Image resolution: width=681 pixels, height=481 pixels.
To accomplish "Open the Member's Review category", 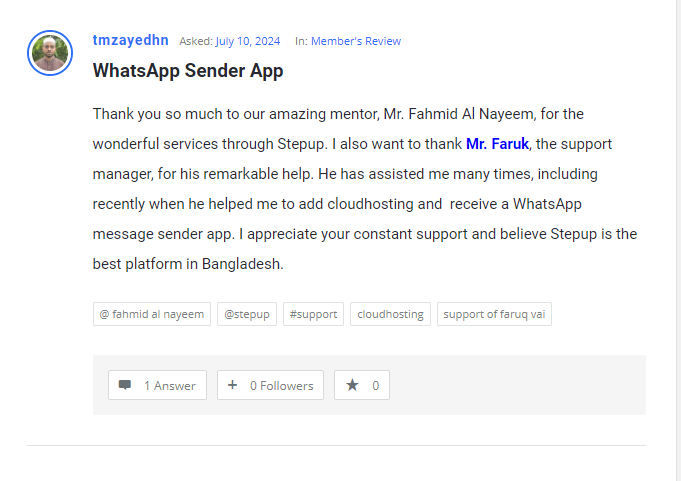I will (356, 42).
